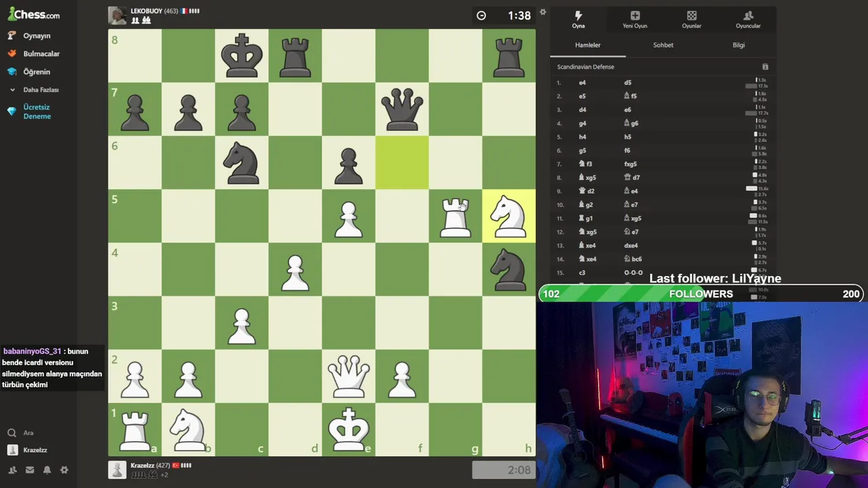Select the Yeni Oyun tab
Image resolution: width=868 pixels, height=488 pixels.
[x=635, y=20]
